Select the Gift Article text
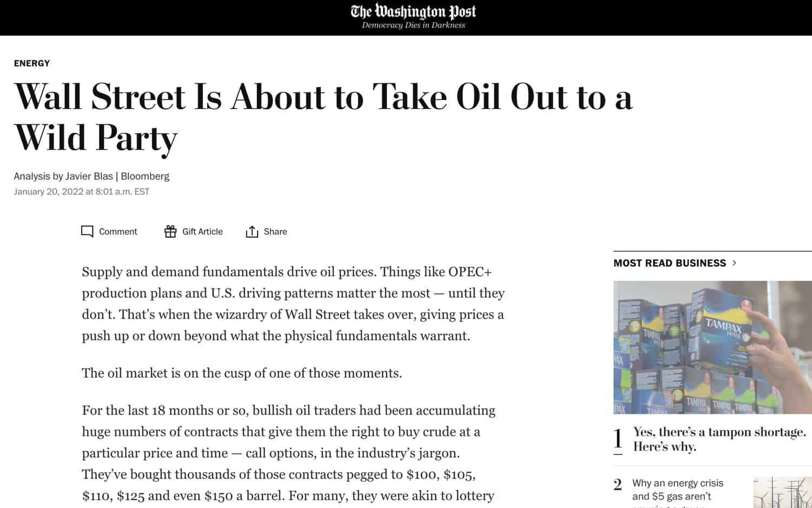 click(202, 232)
